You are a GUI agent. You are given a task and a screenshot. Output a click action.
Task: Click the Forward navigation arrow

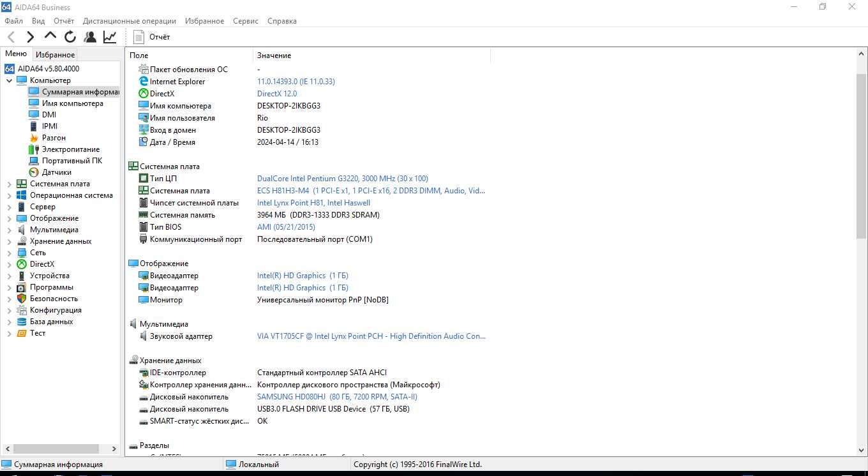(30, 37)
